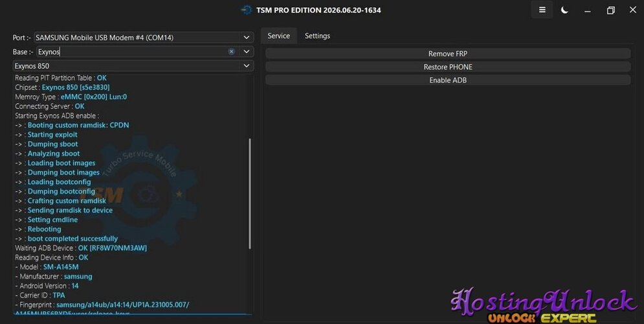Open the Exynos 850 chipset dropdown

(x=133, y=66)
